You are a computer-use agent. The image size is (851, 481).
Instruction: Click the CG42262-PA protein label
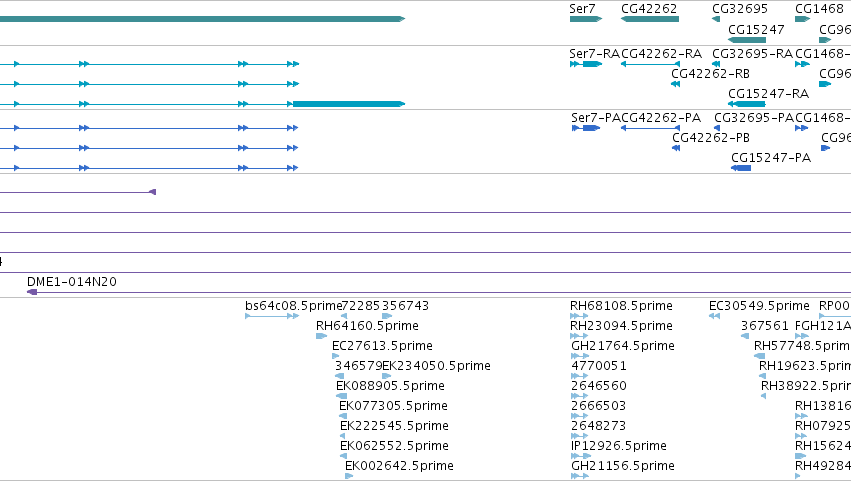pyautogui.click(x=661, y=118)
